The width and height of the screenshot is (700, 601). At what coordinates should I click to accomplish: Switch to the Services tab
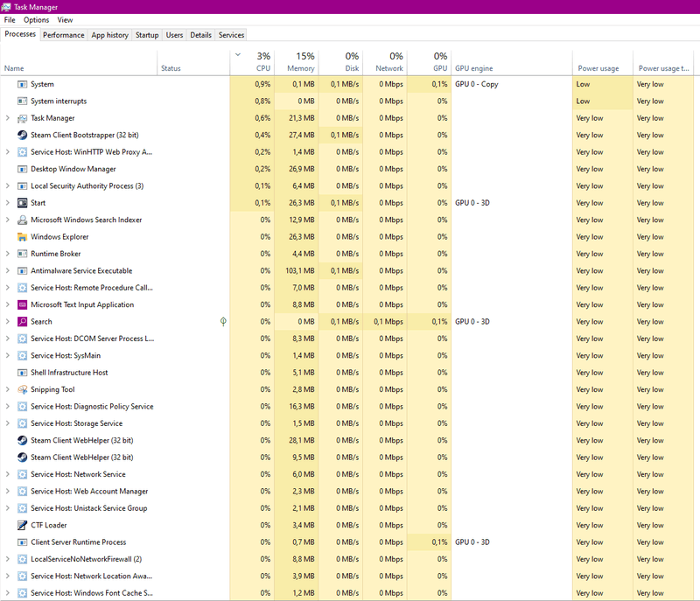click(231, 35)
